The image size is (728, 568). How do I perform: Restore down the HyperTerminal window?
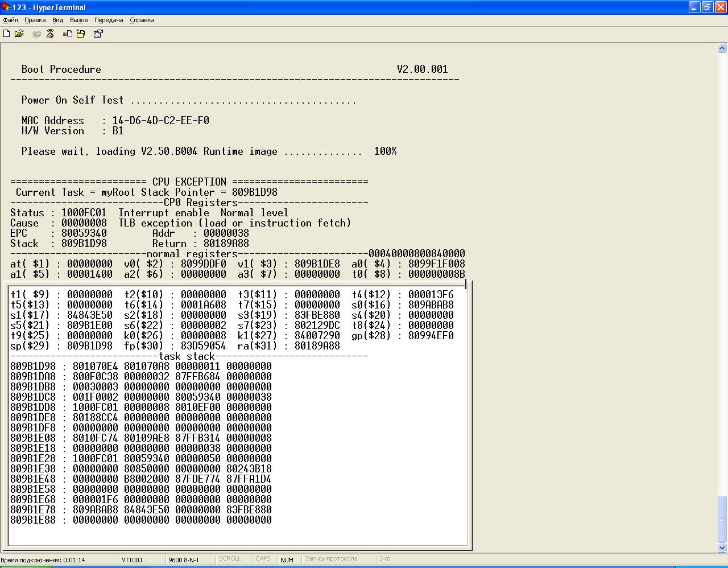(x=708, y=7)
